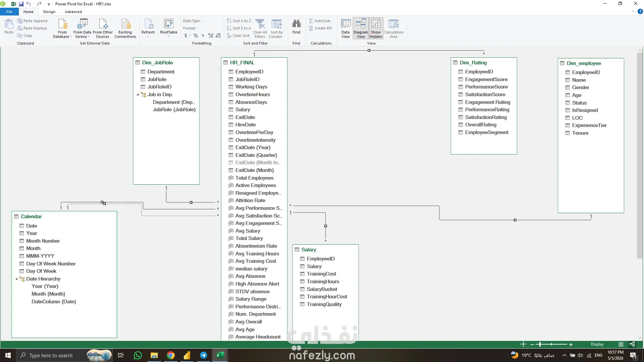The height and width of the screenshot is (362, 644).
Task: Collapse the Date Hierarchy node
Action: [17, 279]
